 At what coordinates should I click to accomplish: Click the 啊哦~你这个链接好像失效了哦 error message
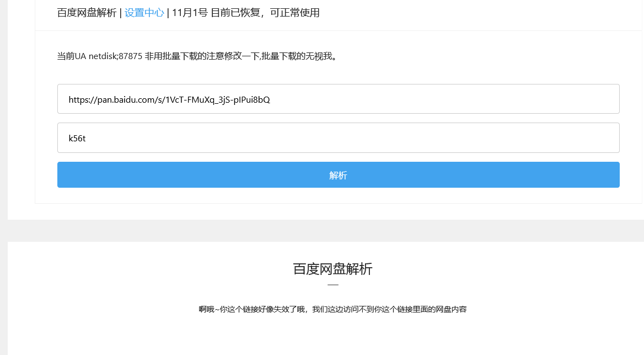click(332, 309)
